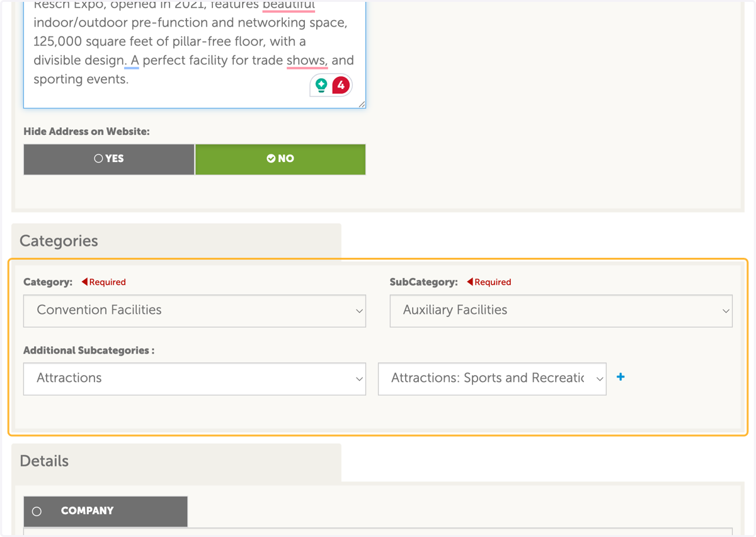Add another subcategory with the plus icon
Viewport: 756px width, 537px height.
point(621,377)
